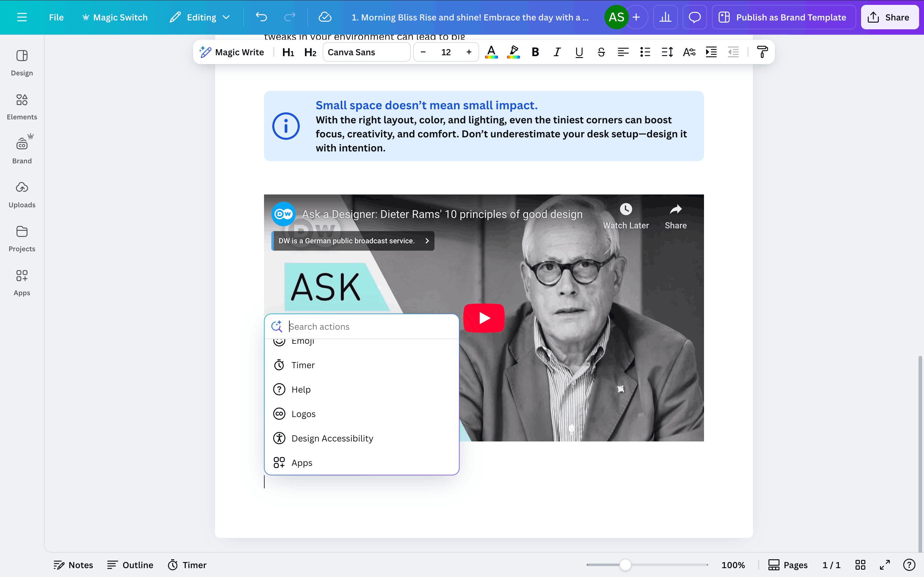Select Design Accessibility from the actions list
The height and width of the screenshot is (577, 924).
coord(332,438)
